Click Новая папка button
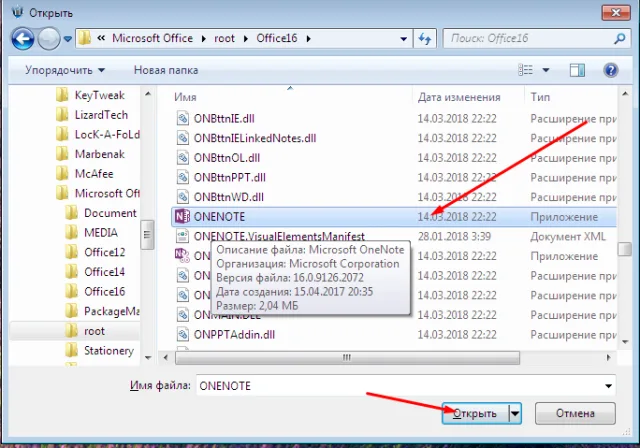 (166, 70)
